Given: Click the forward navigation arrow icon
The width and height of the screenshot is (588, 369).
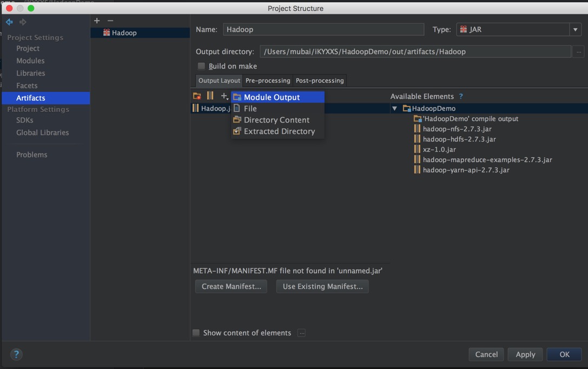Looking at the screenshot, I should pos(23,22).
